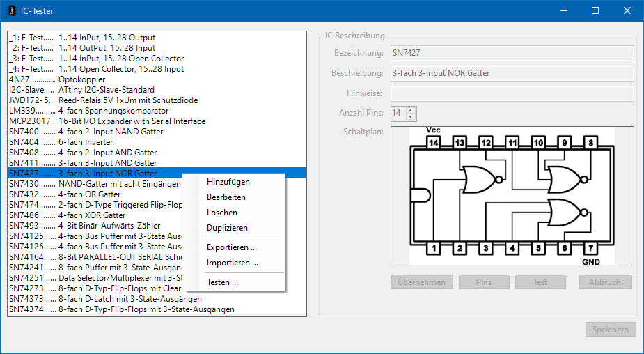Select _4: F-Test 1..14 Open Collector entry
This screenshot has width=644, height=354.
tap(157, 69)
